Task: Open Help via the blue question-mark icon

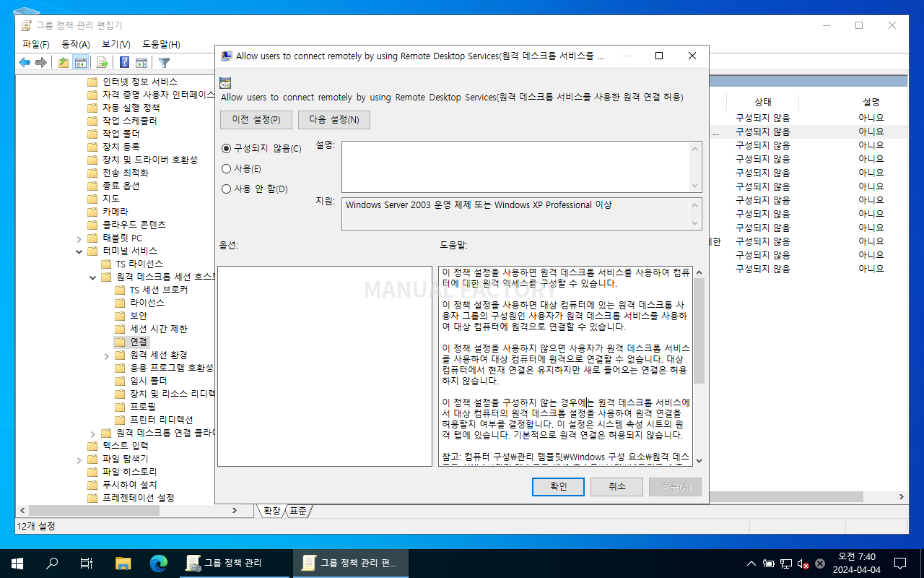Action: [125, 63]
